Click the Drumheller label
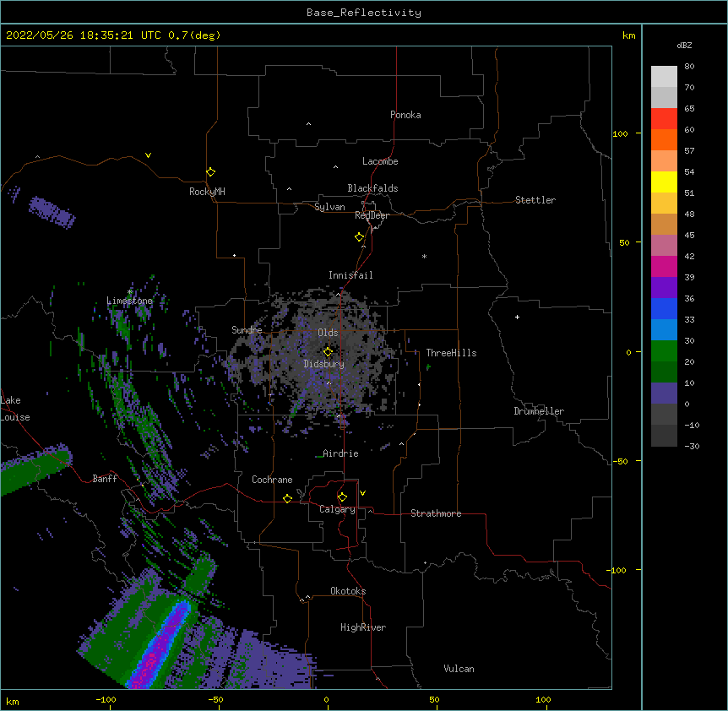Screen dimensions: 728x711 coord(539,411)
